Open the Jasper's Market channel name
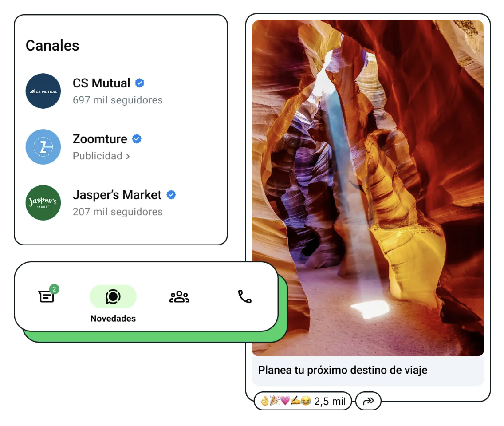 pos(117,195)
